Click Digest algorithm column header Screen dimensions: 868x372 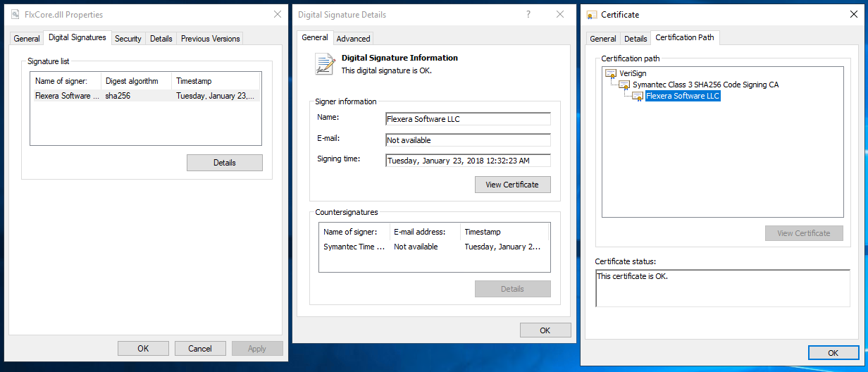pyautogui.click(x=136, y=81)
